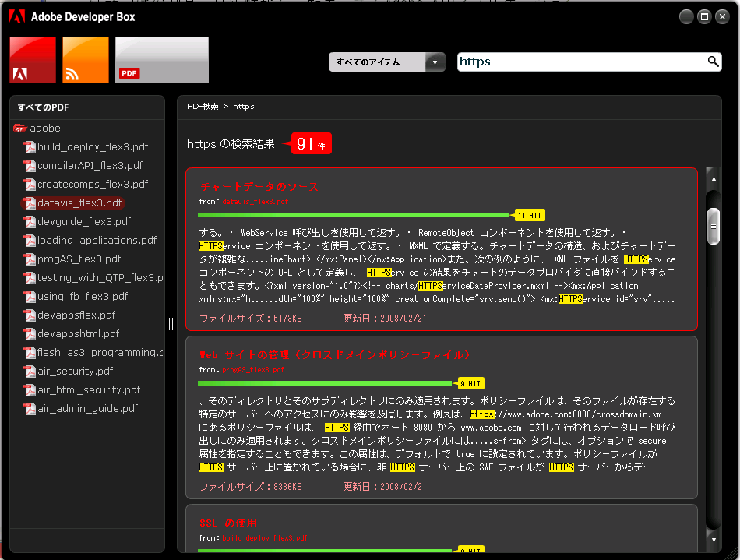Open the すべてのアイテム filter dropdown
Image resolution: width=740 pixels, height=560 pixels.
[x=386, y=62]
